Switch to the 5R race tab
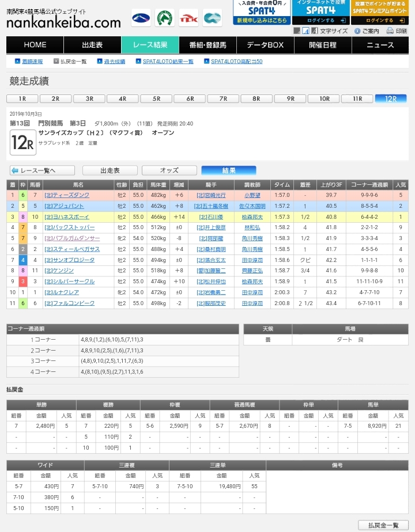 coord(156,98)
